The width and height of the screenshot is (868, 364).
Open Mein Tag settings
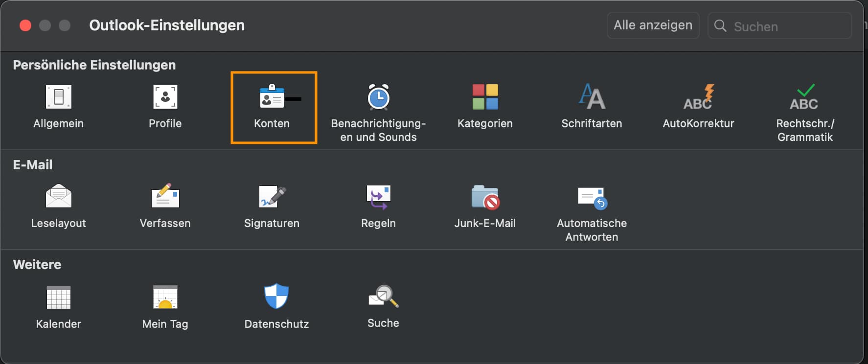tap(165, 297)
